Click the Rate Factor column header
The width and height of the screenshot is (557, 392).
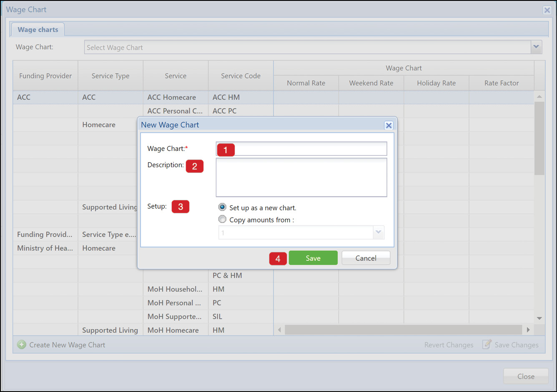(x=502, y=83)
